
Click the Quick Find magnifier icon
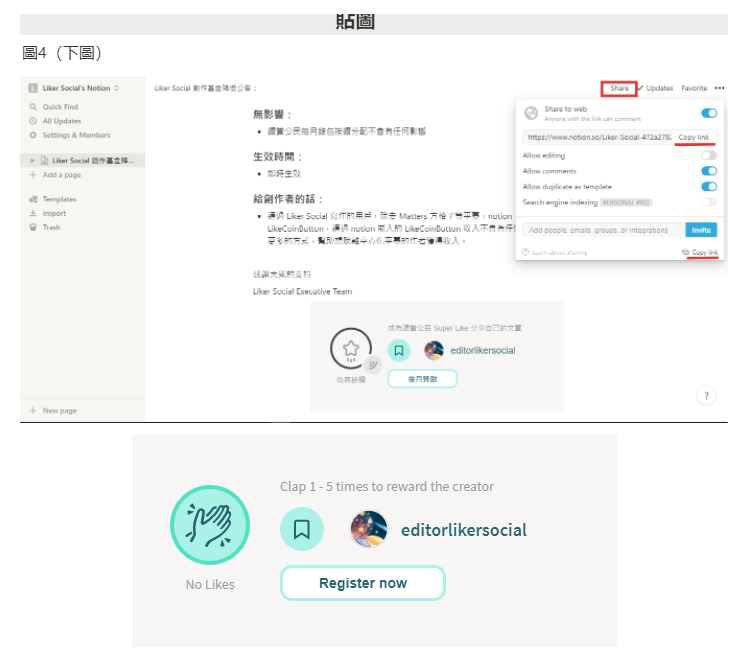[x=33, y=107]
